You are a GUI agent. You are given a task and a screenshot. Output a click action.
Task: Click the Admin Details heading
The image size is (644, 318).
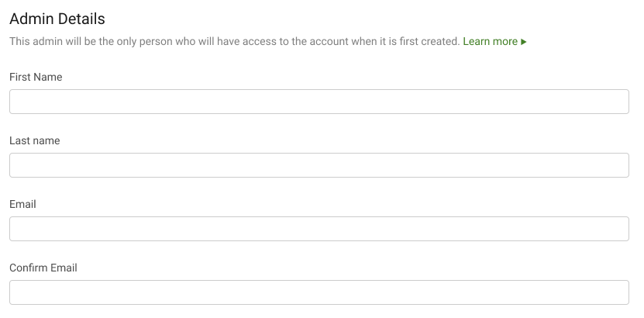coord(57,19)
